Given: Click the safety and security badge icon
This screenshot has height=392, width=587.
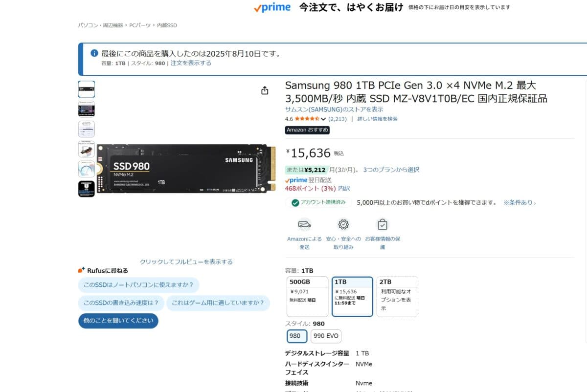Looking at the screenshot, I should [343, 224].
